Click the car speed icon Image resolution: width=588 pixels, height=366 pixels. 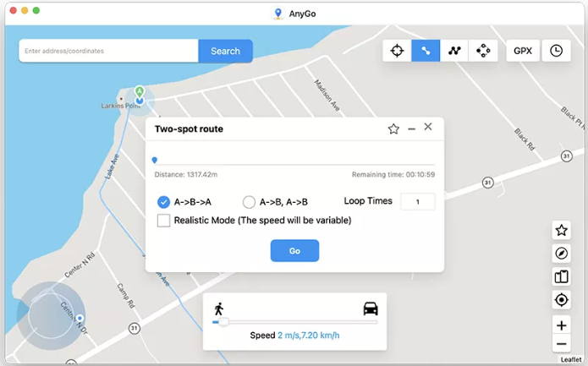[x=371, y=309]
